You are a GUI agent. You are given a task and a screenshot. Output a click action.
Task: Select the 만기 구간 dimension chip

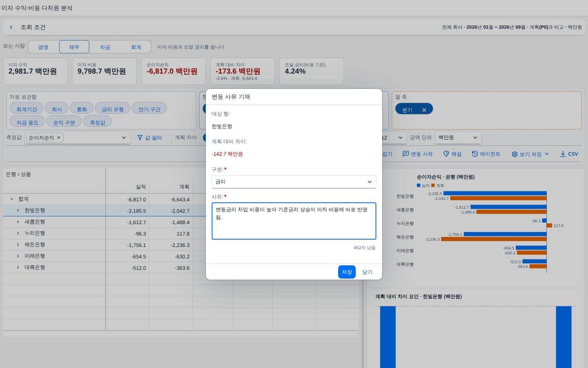pos(149,109)
